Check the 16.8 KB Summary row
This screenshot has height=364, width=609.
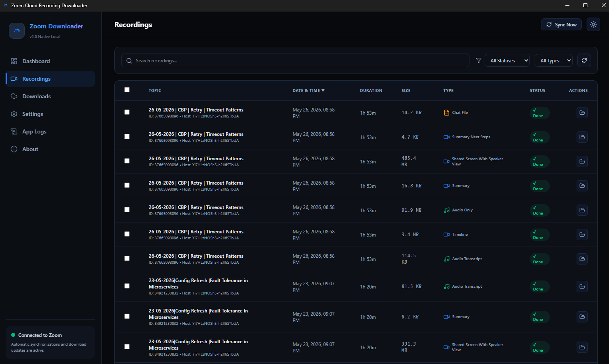(127, 185)
